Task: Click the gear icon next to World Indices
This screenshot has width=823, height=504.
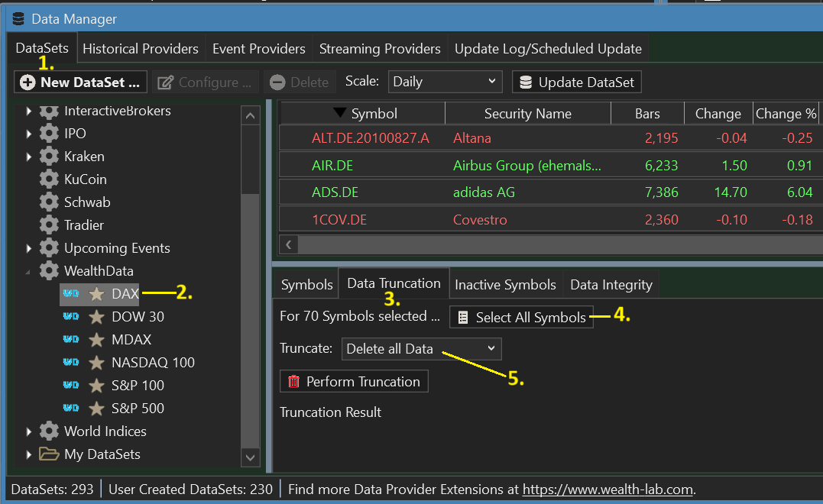Action: click(x=49, y=431)
